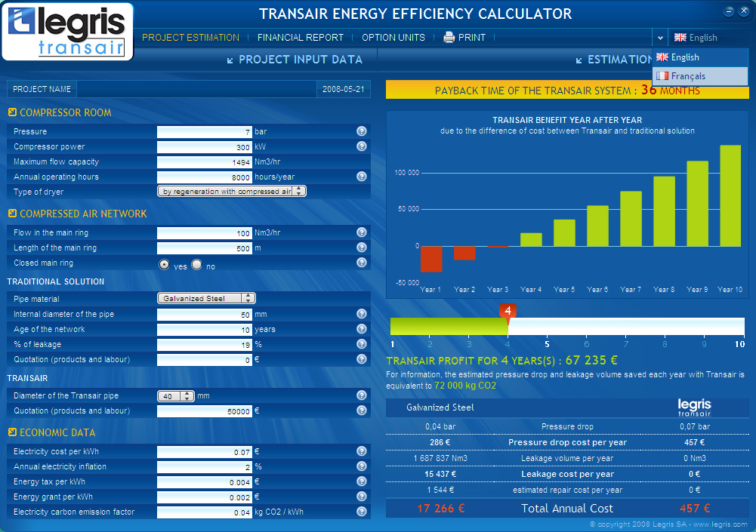Click the printer icon beside PRINT
The image size is (756, 532).
click(x=449, y=37)
